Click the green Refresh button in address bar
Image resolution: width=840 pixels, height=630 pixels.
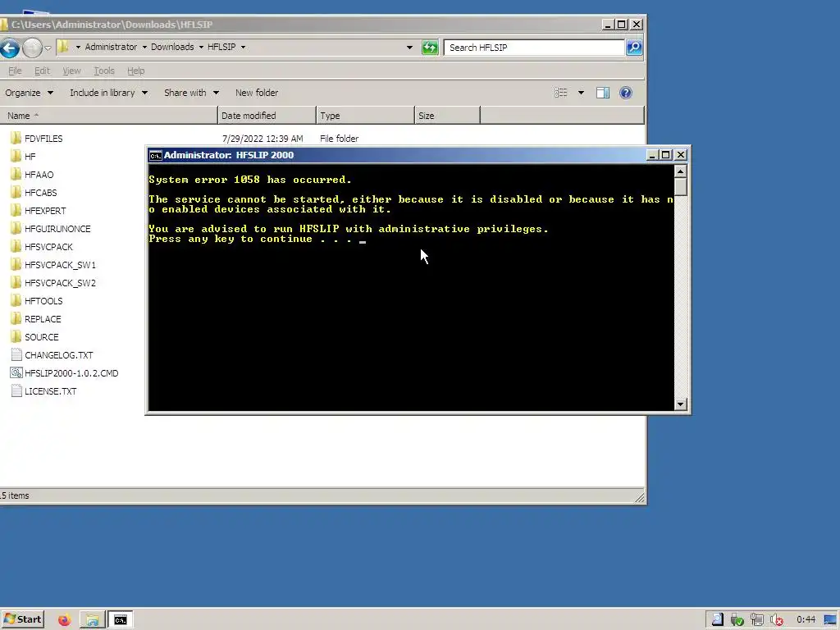pyautogui.click(x=430, y=47)
